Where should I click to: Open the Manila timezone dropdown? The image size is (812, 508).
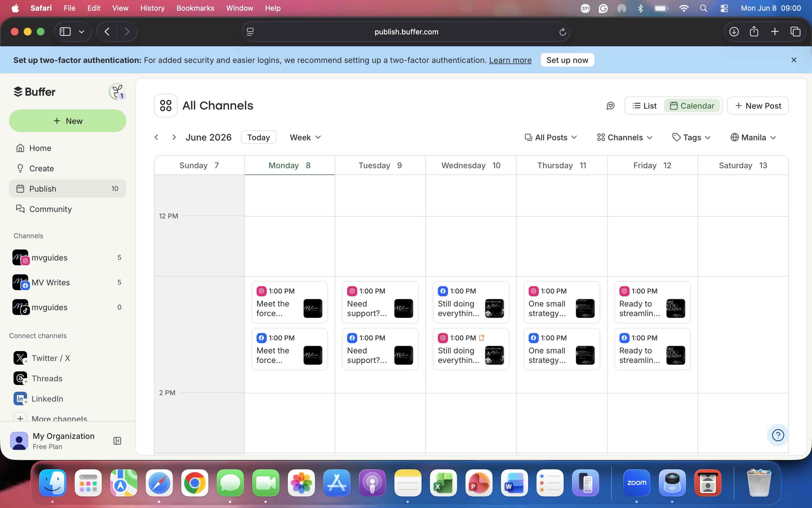(753, 137)
